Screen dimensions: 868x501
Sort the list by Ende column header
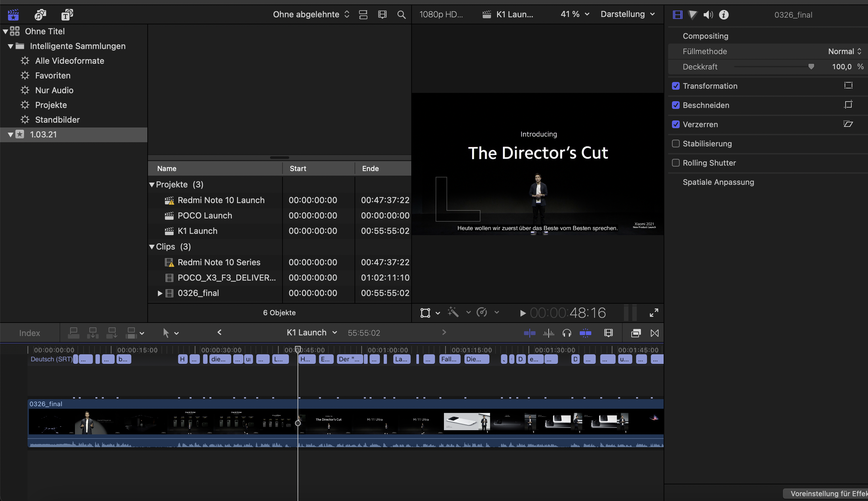click(x=383, y=168)
